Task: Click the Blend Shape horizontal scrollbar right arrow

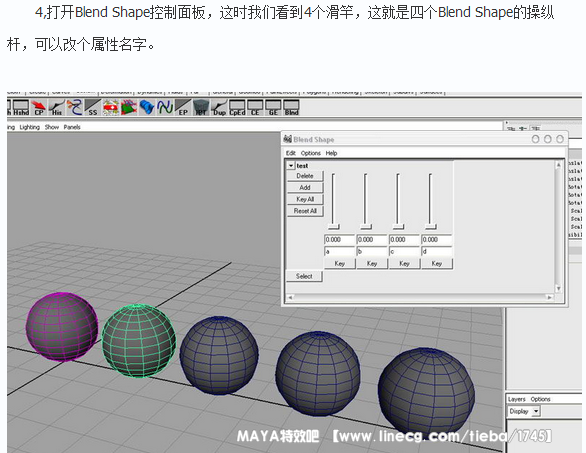Action: coord(549,297)
